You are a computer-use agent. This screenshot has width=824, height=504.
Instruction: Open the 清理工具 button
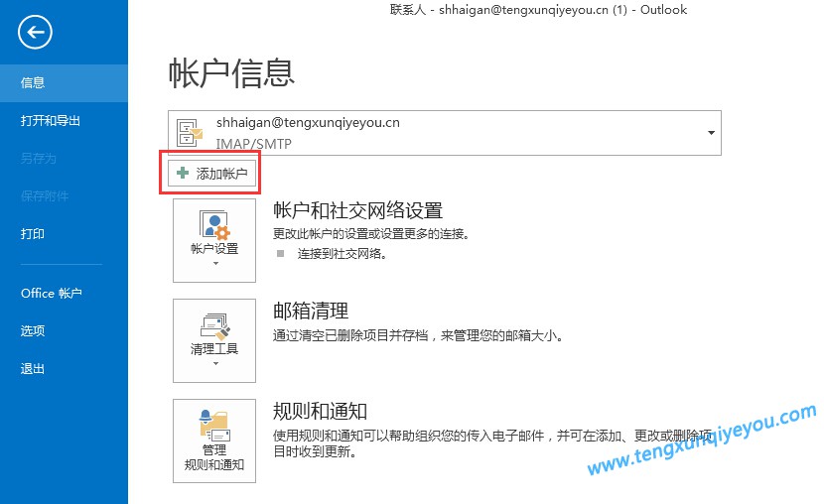click(x=214, y=340)
